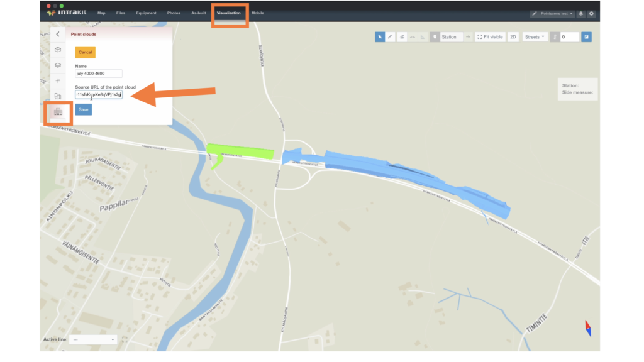The image size is (644, 362).
Task: Expand the Active line dropdown
Action: click(x=93, y=339)
